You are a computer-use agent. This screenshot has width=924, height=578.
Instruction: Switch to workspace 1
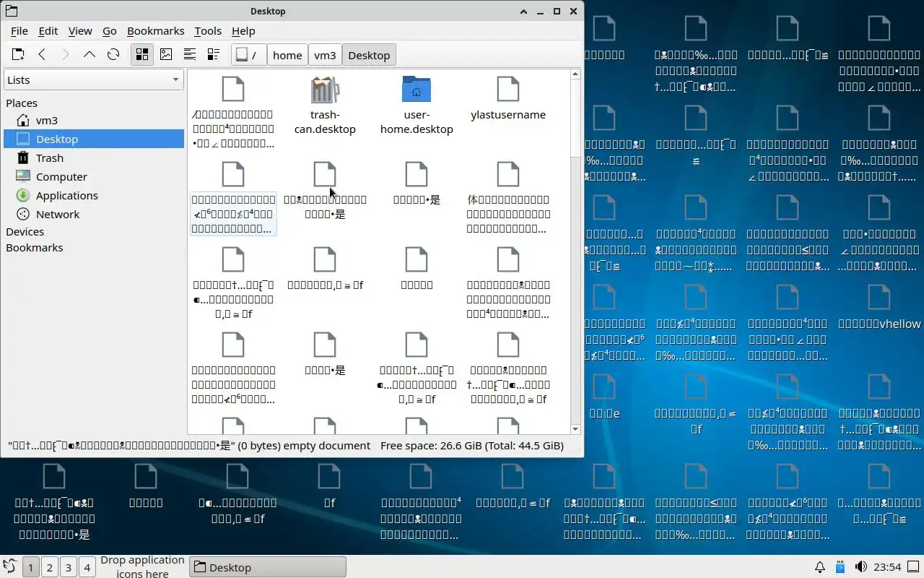[x=30, y=567]
